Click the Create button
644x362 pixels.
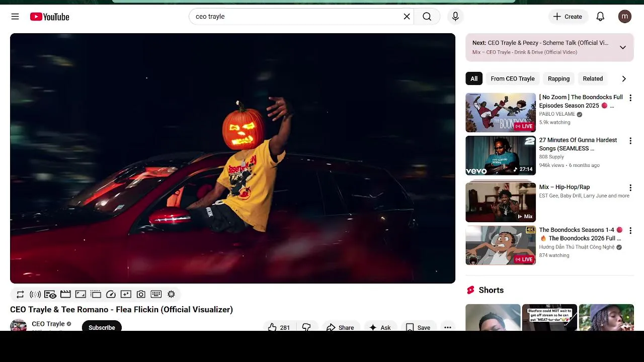[568, 17]
